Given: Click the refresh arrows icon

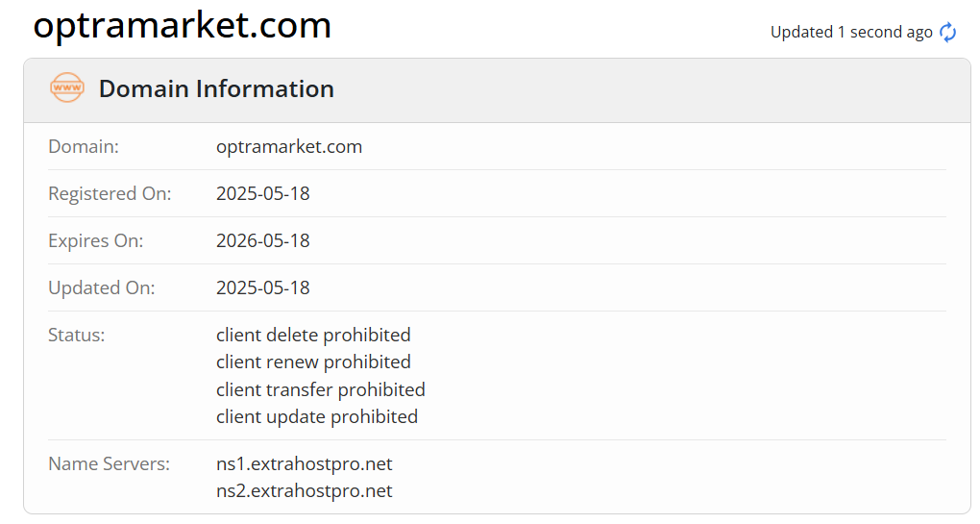Looking at the screenshot, I should click(947, 33).
